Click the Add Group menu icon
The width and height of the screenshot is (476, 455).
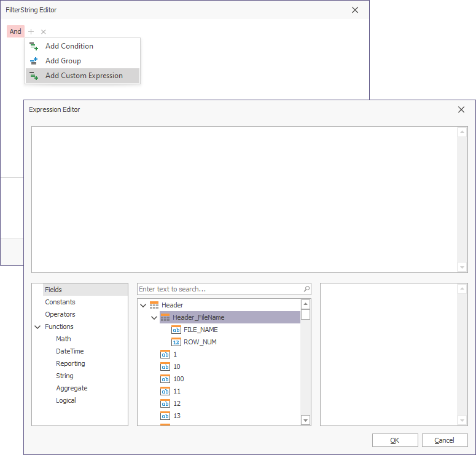(x=34, y=61)
